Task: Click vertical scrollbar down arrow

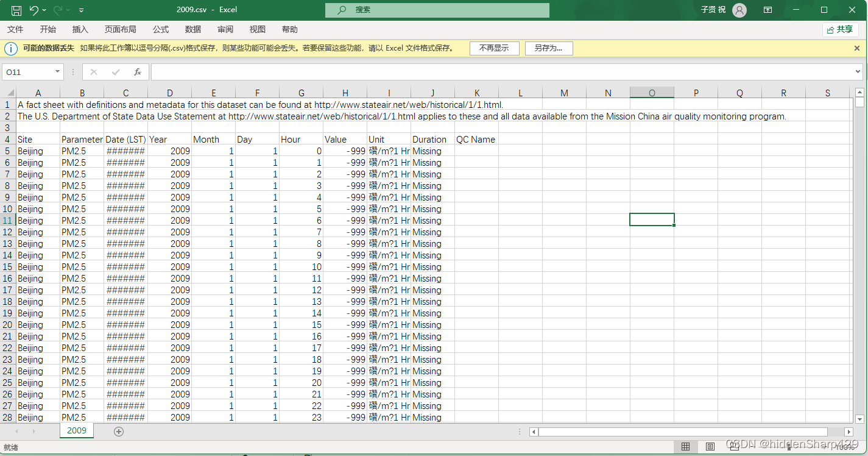Action: (859, 419)
